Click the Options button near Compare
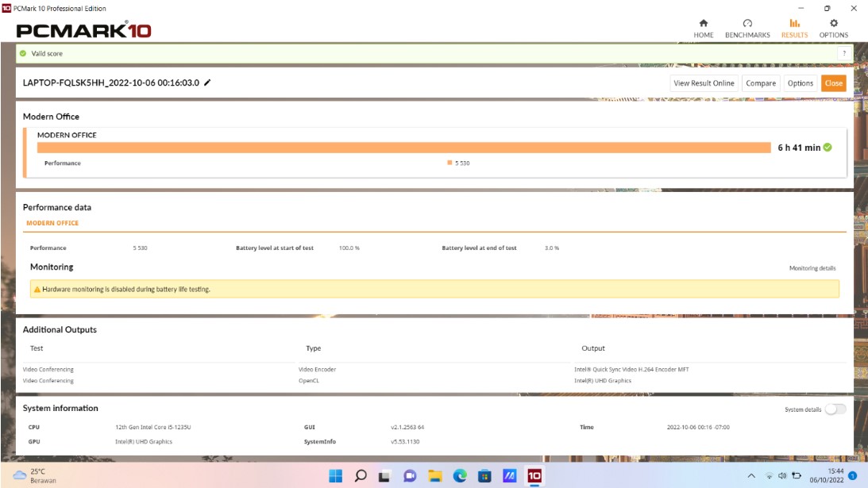868x488 pixels. 800,83
